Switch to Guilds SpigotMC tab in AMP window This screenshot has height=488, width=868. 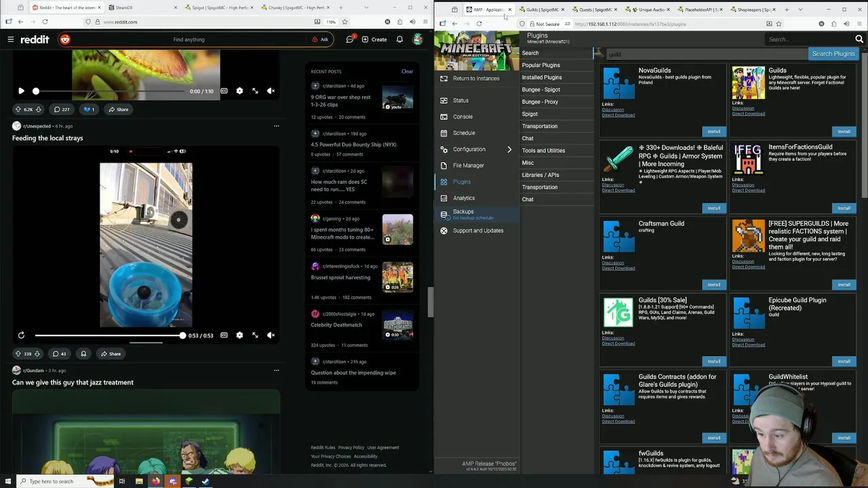coord(542,9)
